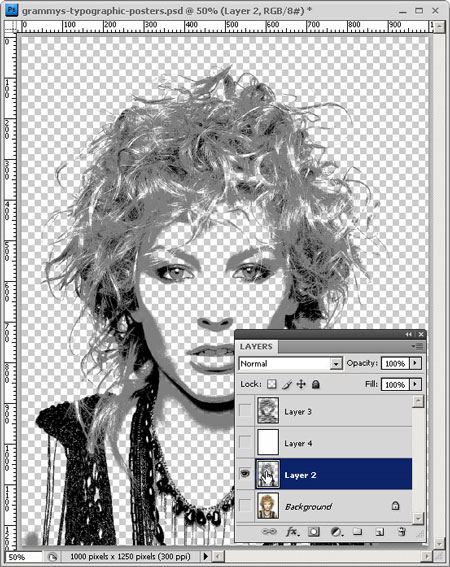Click the Opacity 100% field
The height and width of the screenshot is (567, 450).
[395, 363]
